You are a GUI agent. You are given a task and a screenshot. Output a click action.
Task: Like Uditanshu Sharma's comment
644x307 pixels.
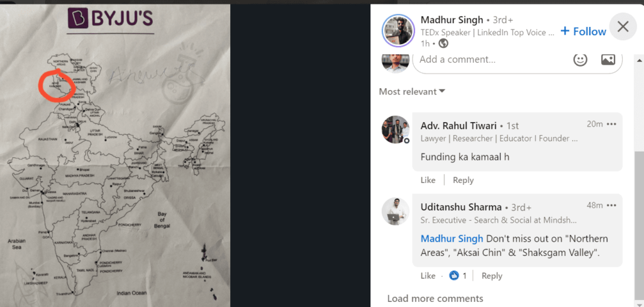click(x=428, y=276)
